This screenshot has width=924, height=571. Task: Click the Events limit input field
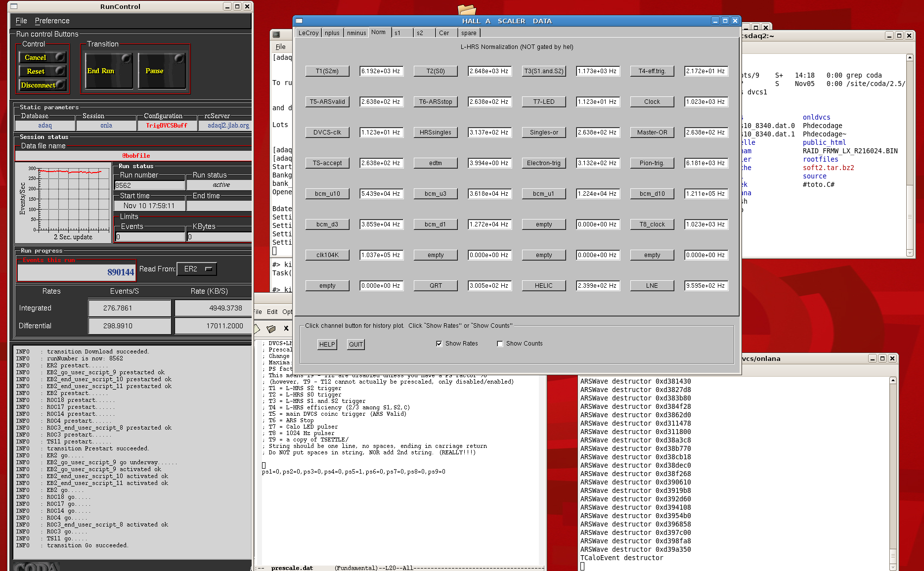[x=150, y=237]
